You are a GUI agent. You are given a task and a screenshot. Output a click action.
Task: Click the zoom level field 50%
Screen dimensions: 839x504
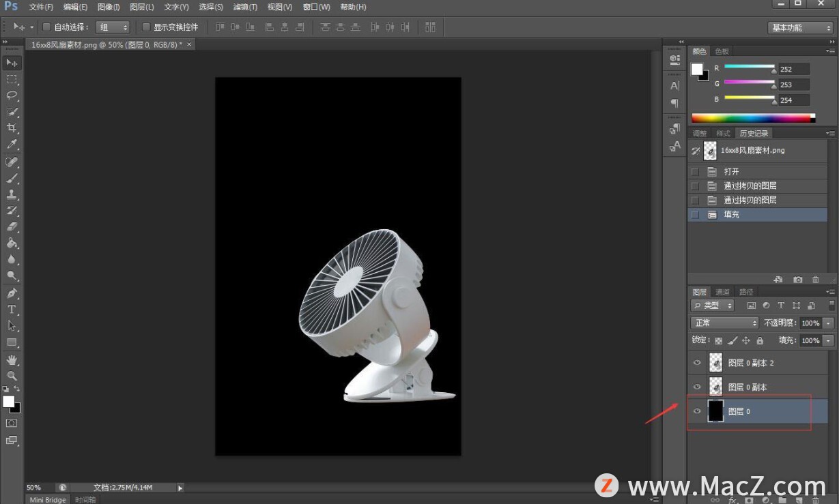click(x=40, y=488)
